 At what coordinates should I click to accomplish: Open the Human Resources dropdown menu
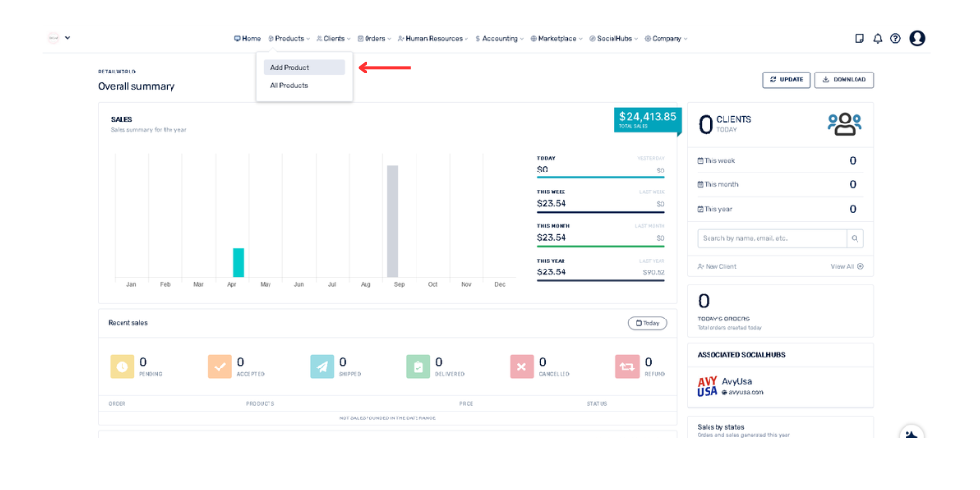(433, 39)
